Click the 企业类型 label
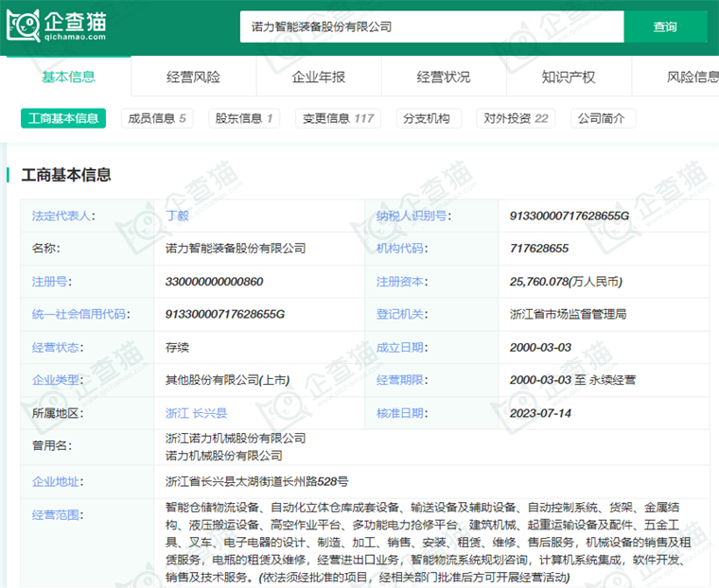Image resolution: width=719 pixels, height=588 pixels. (x=58, y=379)
